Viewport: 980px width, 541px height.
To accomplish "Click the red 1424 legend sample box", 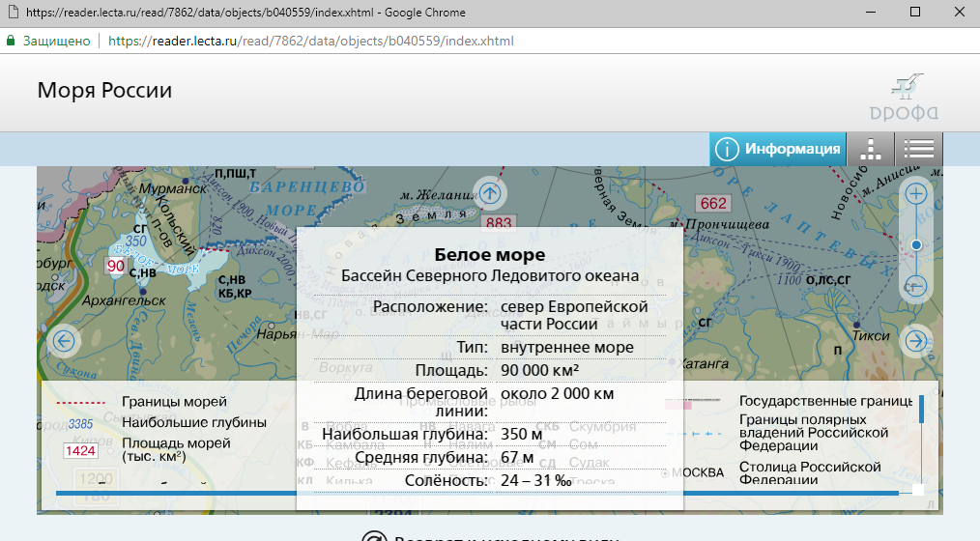I will pos(80,450).
